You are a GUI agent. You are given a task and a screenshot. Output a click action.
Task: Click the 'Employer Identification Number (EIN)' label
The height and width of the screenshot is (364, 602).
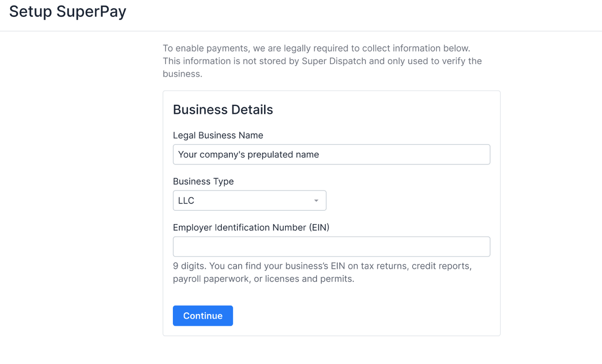[x=251, y=227]
